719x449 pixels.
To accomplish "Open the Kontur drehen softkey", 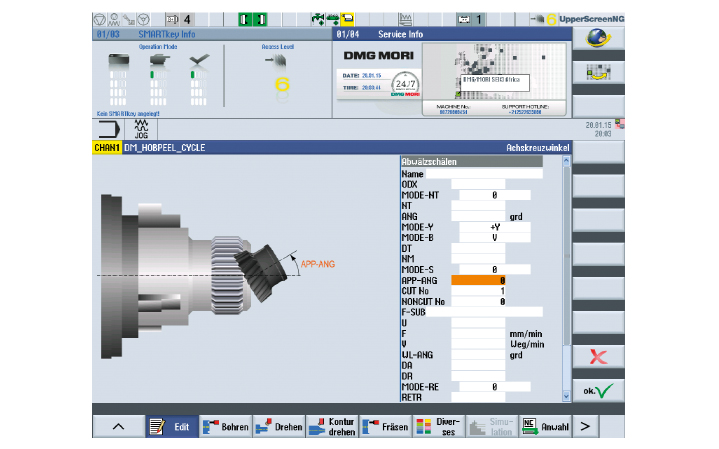I will pyautogui.click(x=331, y=427).
